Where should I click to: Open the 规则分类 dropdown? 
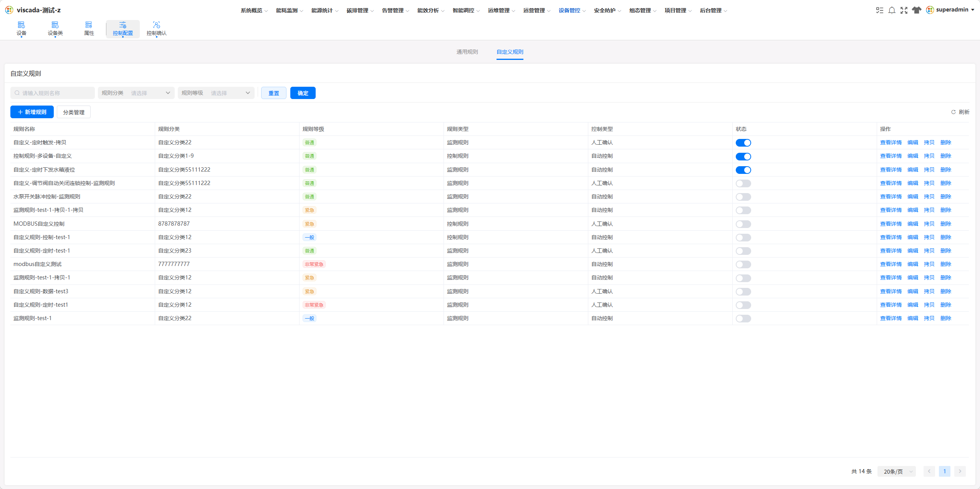pyautogui.click(x=136, y=93)
